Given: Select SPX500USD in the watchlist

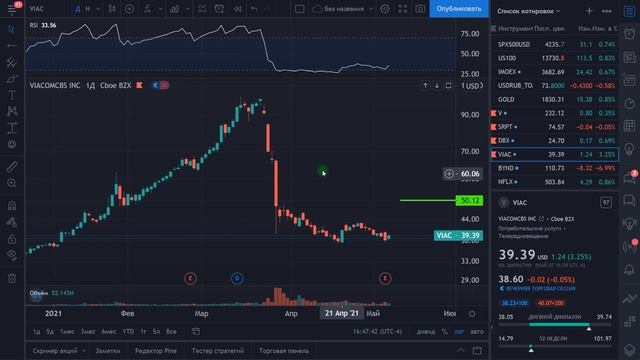Looking at the screenshot, I should point(555,44).
